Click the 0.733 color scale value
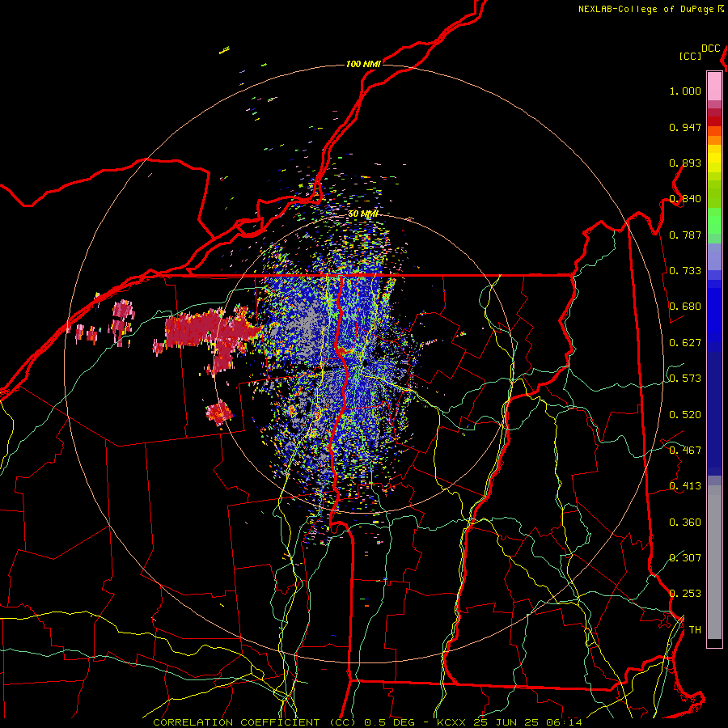The width and height of the screenshot is (728, 728). pyautogui.click(x=685, y=271)
